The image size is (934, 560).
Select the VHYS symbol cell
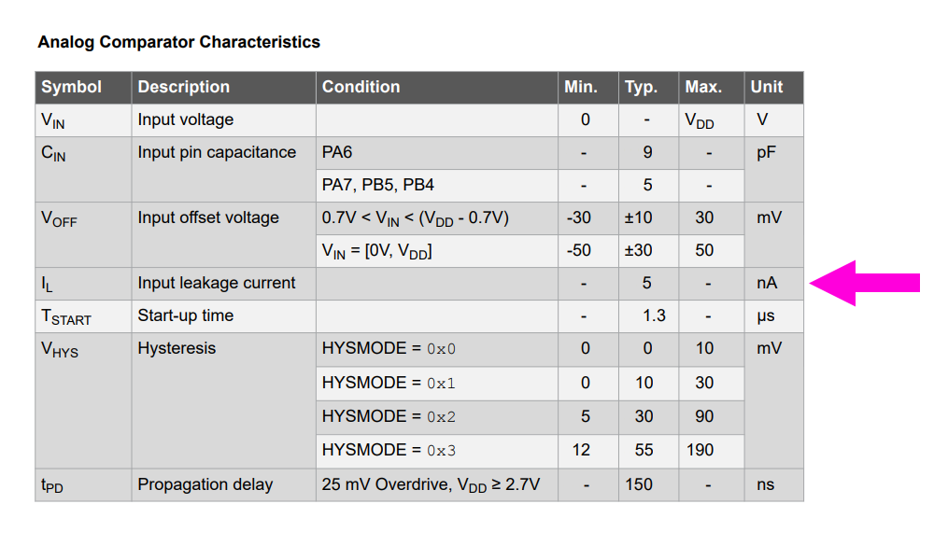point(83,400)
